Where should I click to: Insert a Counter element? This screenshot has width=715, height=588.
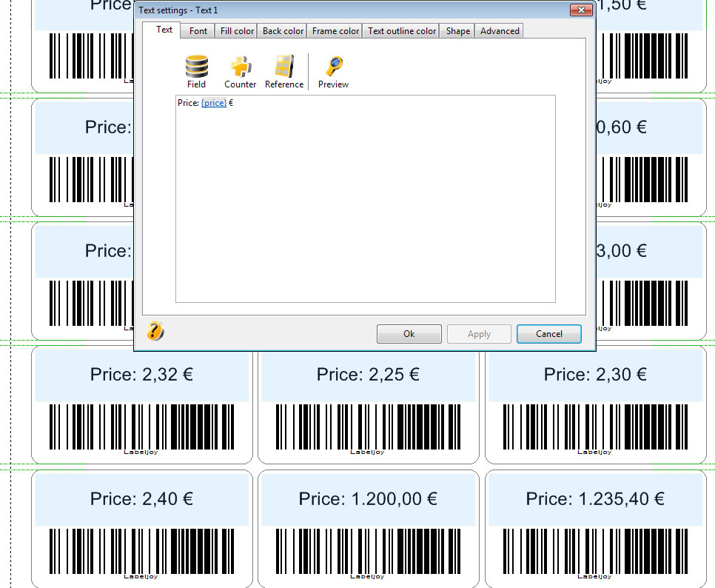[x=241, y=72]
